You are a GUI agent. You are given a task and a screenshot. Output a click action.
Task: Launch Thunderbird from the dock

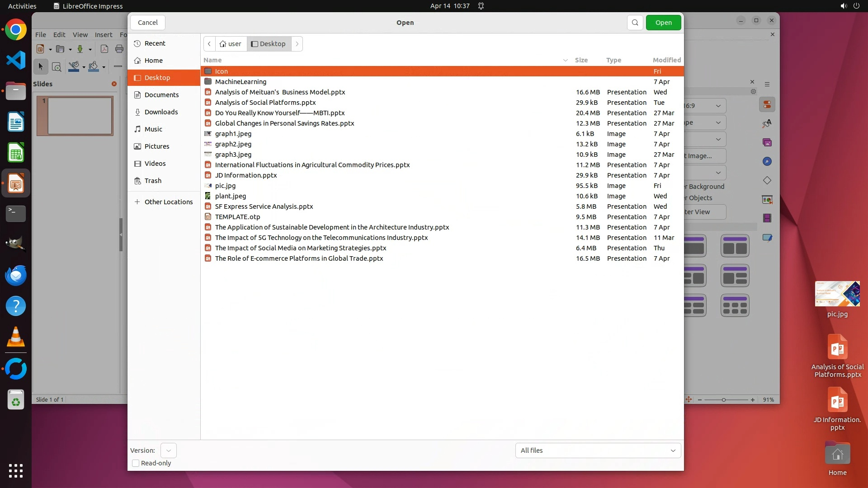pos(16,275)
